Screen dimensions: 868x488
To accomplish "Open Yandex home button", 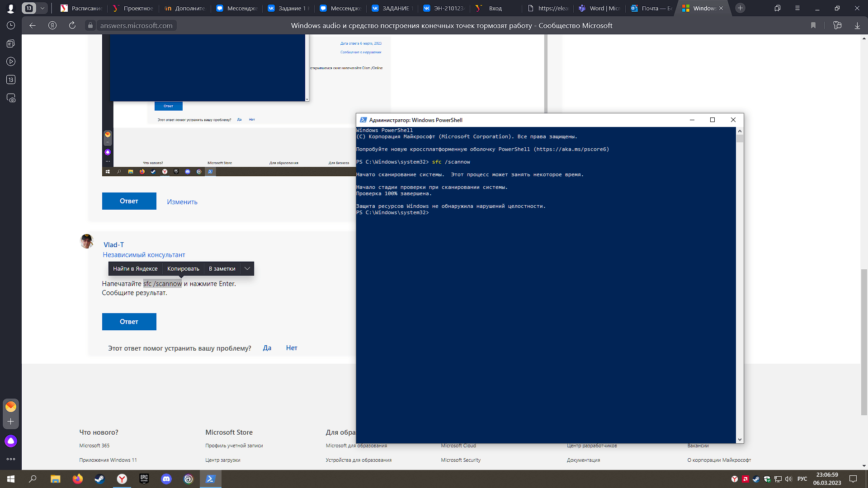I will [52, 26].
